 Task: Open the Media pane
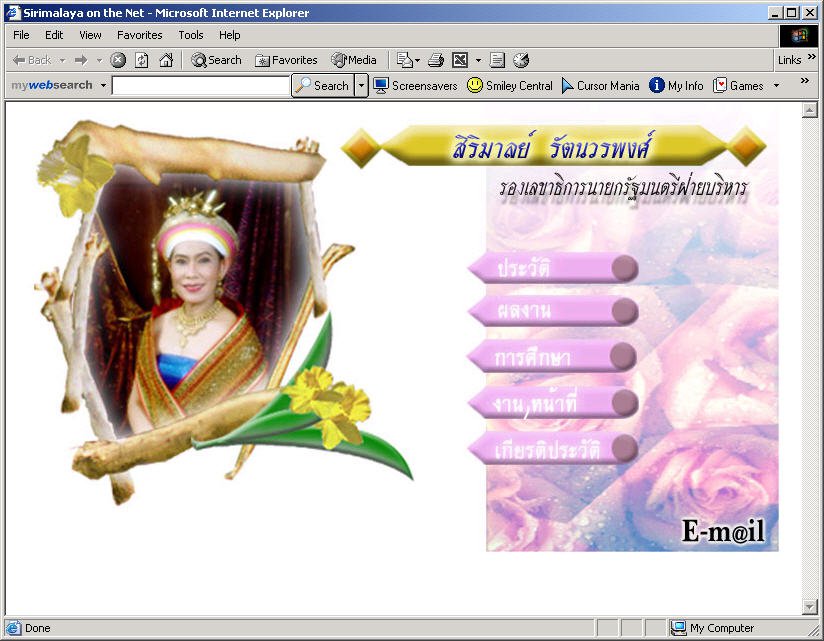354,60
